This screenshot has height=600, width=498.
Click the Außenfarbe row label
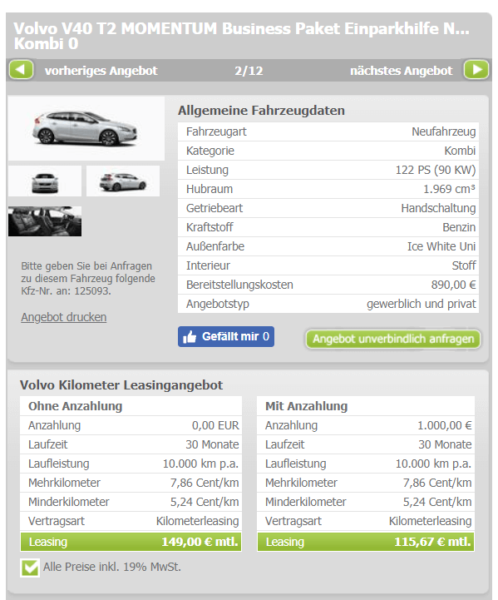pos(215,246)
